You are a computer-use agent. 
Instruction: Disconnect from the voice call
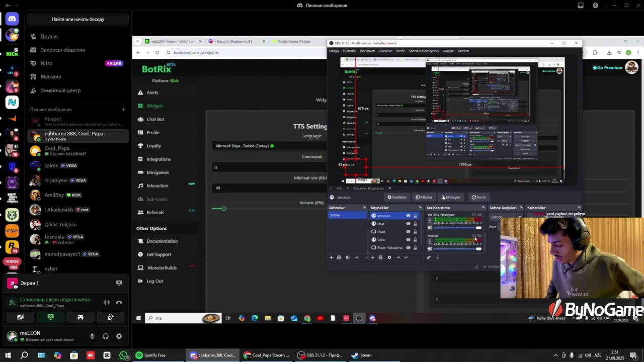click(x=119, y=302)
